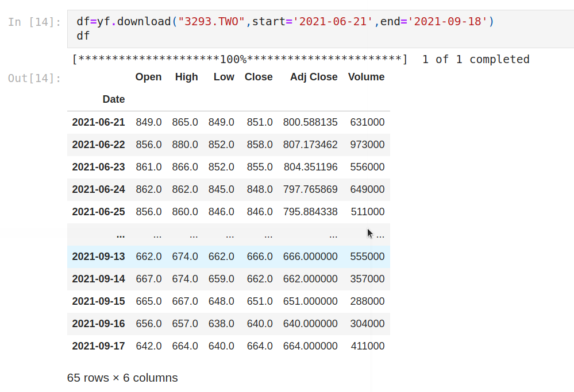The height and width of the screenshot is (392, 574).
Task: Click the Date index label
Action: click(x=114, y=99)
